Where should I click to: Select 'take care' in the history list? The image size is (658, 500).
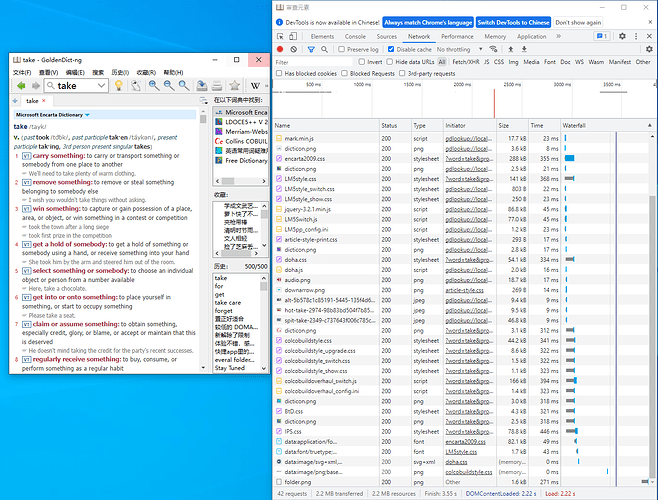(228, 303)
